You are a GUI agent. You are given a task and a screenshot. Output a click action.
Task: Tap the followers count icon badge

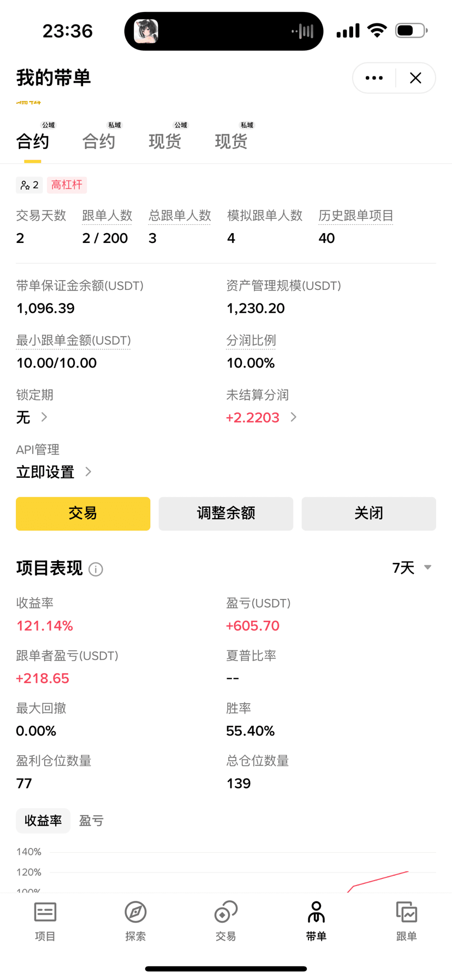(29, 185)
